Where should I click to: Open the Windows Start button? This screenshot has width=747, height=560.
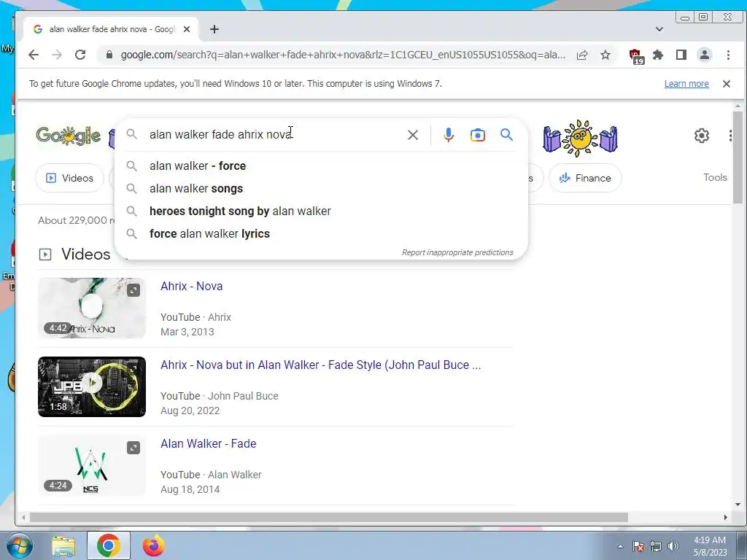tap(19, 545)
